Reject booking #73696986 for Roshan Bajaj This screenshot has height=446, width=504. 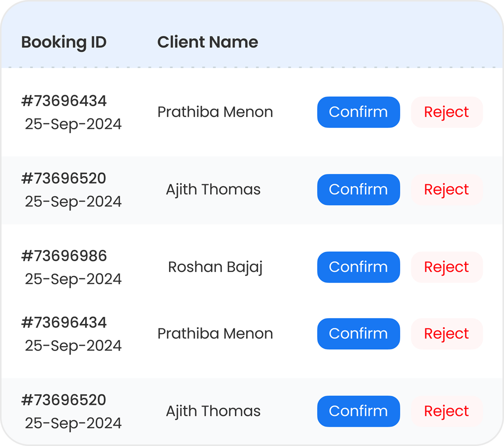click(x=446, y=267)
